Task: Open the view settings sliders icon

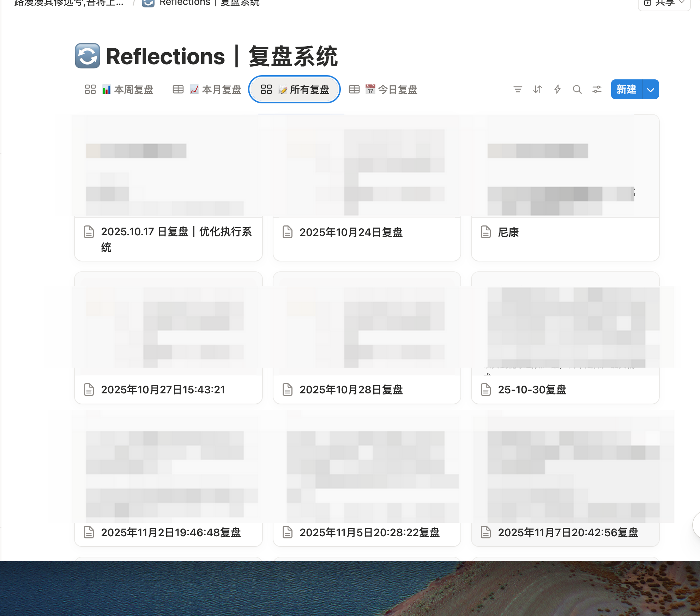Action: click(x=597, y=90)
